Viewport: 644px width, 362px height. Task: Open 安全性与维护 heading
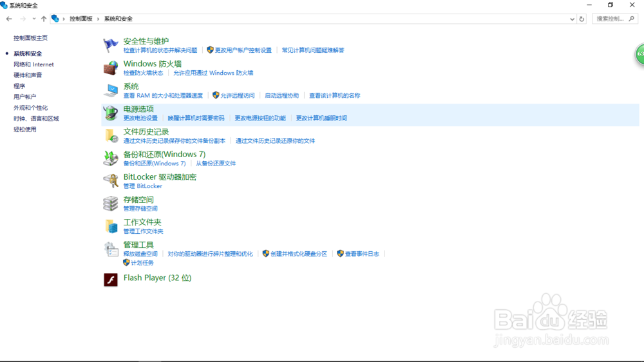click(x=146, y=41)
